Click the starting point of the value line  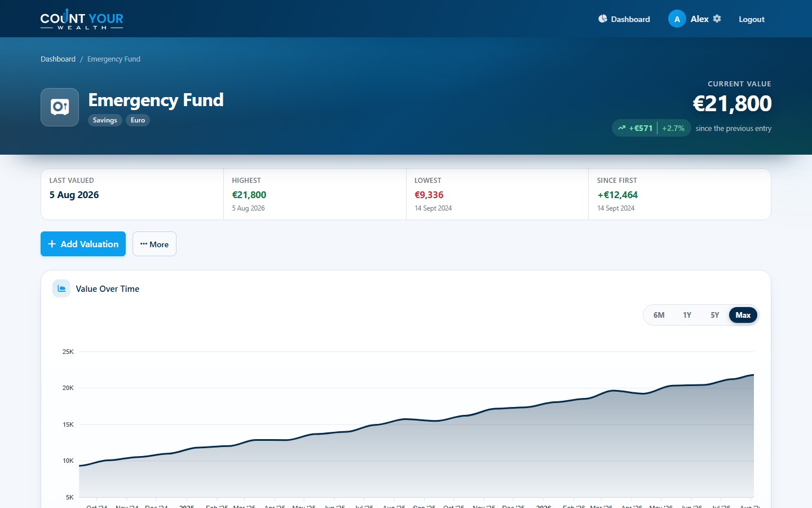(x=80, y=466)
